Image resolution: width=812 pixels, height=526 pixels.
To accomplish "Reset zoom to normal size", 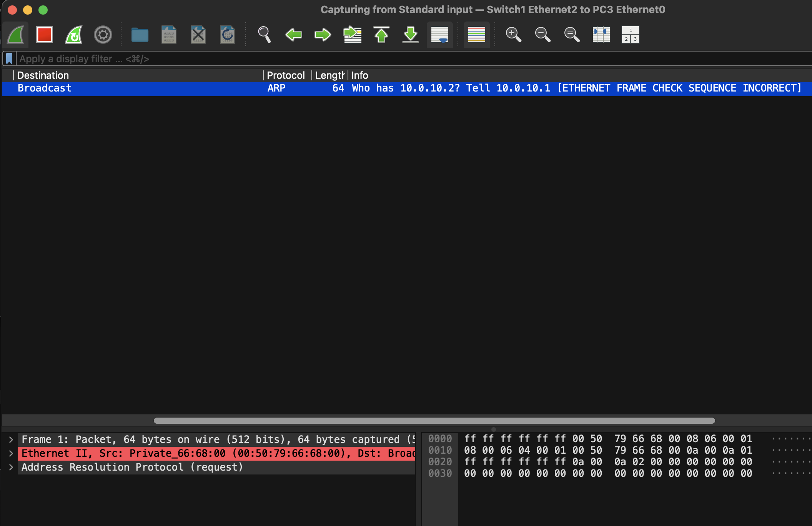I will [x=572, y=35].
